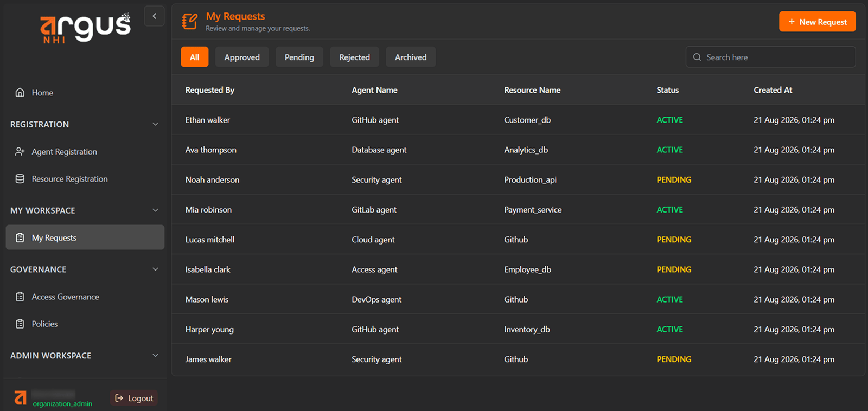Click the Resource Registration database icon

(20, 179)
